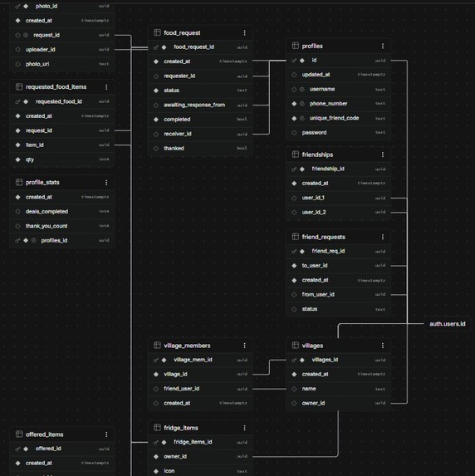475x476 pixels.
Task: Click the qty column row
Action: coord(62,159)
